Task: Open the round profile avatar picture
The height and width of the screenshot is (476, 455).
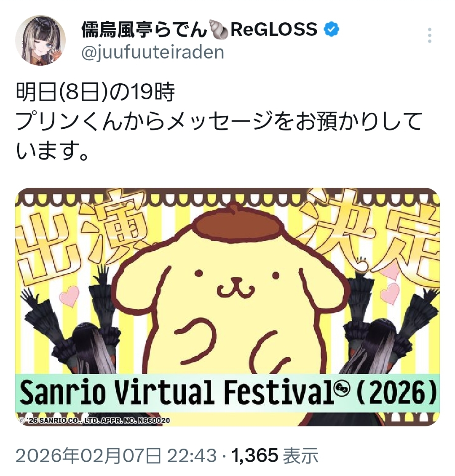Action: tap(40, 40)
